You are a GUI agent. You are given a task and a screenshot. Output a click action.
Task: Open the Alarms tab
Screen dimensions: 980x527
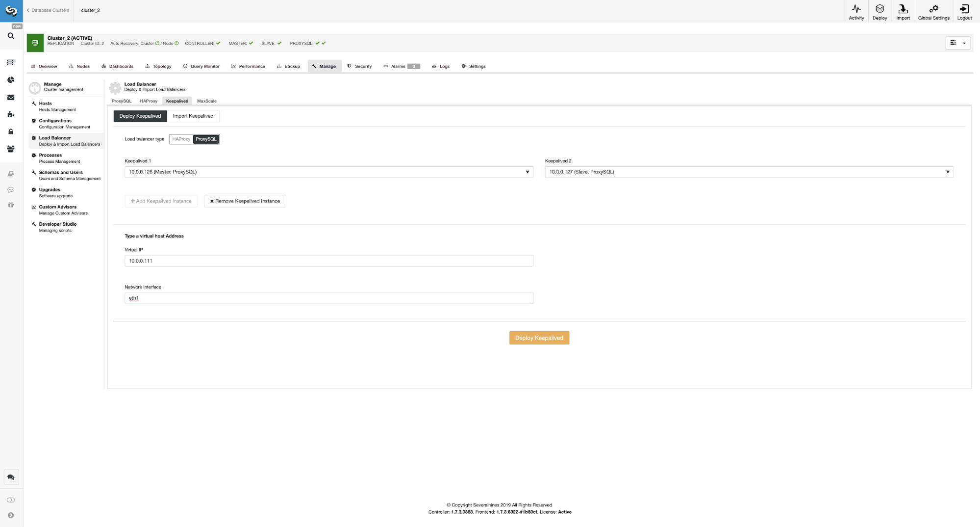coord(402,66)
